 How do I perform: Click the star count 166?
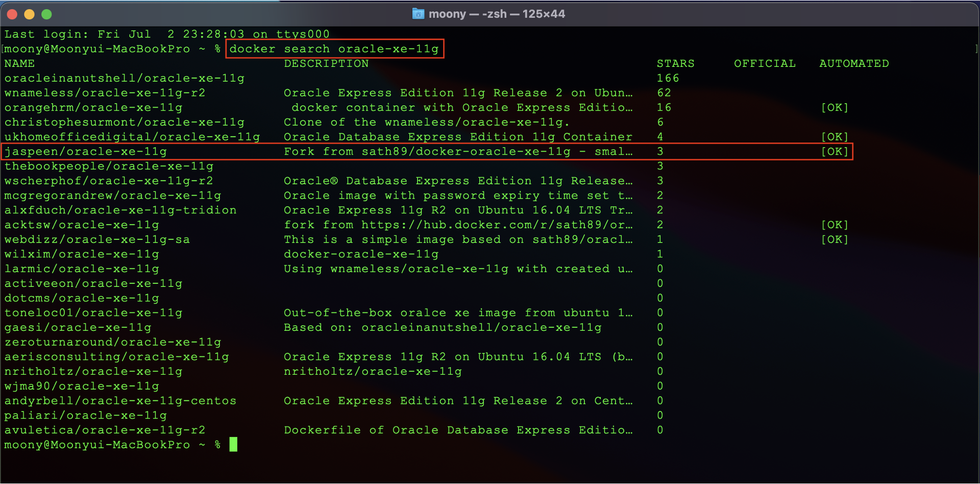click(x=668, y=79)
